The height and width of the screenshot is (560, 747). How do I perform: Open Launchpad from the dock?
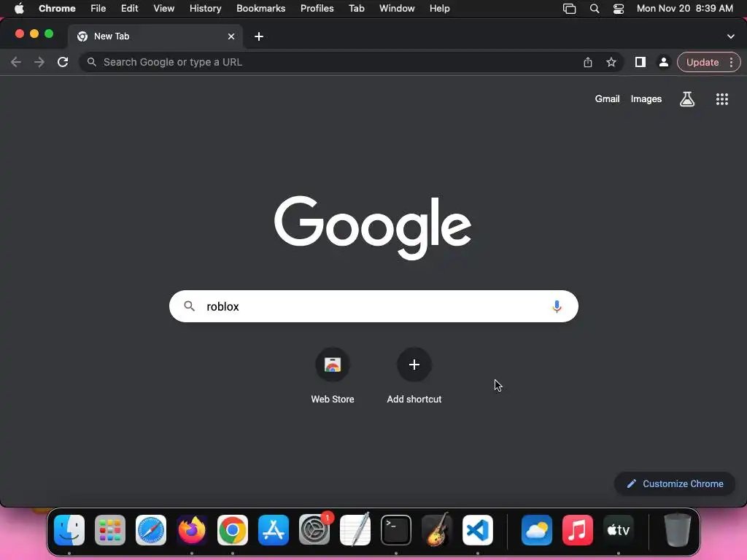(110, 530)
